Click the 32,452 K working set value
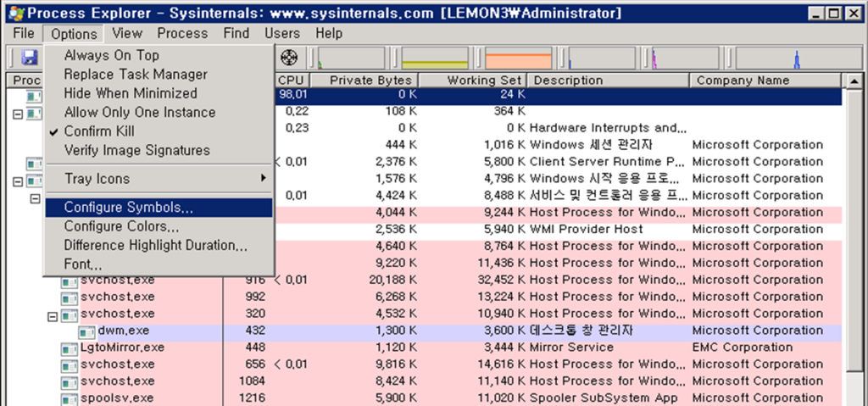Image resolution: width=868 pixels, height=406 pixels. click(500, 281)
